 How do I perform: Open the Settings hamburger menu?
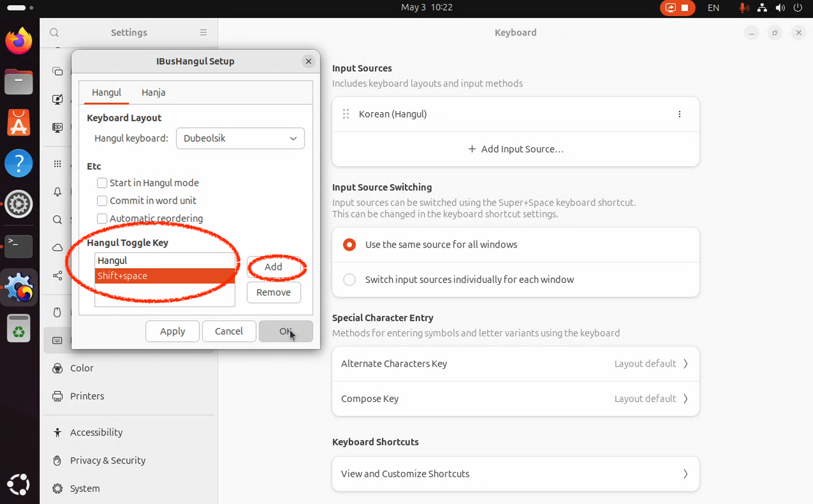pyautogui.click(x=203, y=32)
